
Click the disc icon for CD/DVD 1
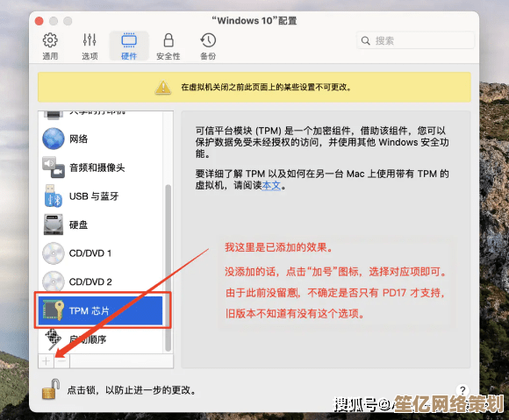(54, 253)
